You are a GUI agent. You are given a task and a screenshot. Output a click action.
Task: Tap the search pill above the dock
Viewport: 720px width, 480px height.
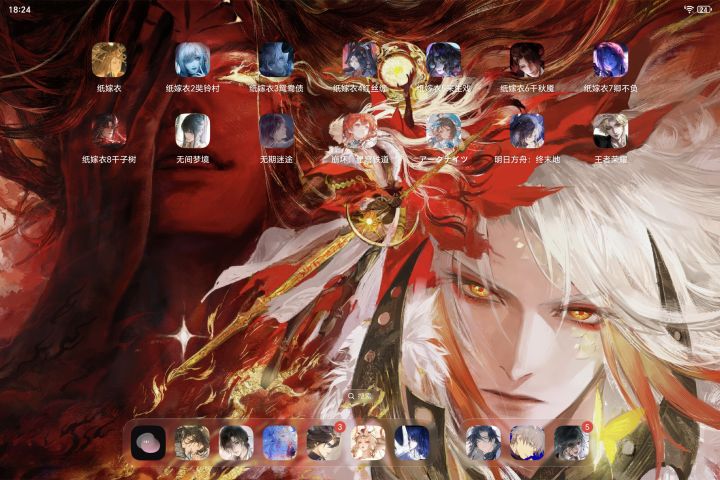(x=360, y=396)
